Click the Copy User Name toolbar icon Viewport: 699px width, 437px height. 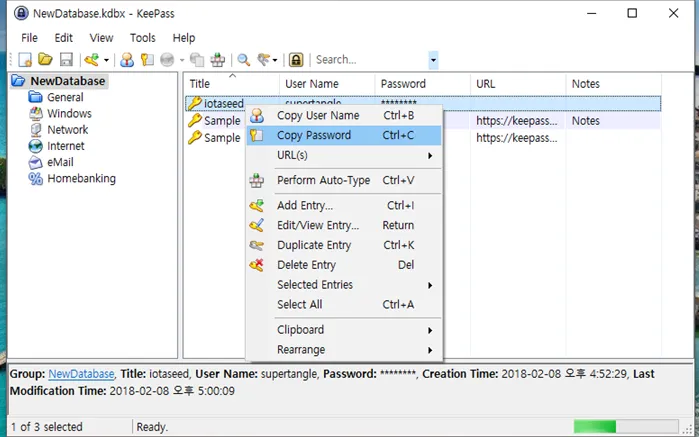127,60
